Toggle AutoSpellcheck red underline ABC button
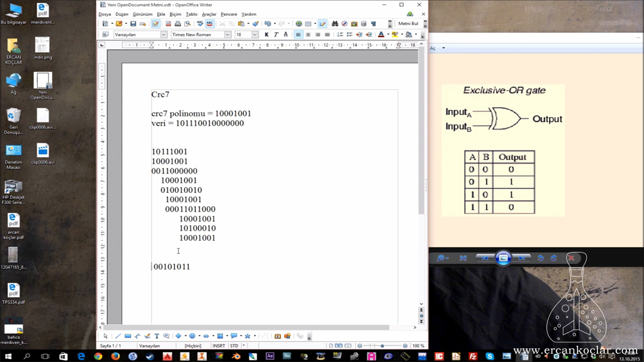This screenshot has height=362, width=644. pyautogui.click(x=209, y=24)
